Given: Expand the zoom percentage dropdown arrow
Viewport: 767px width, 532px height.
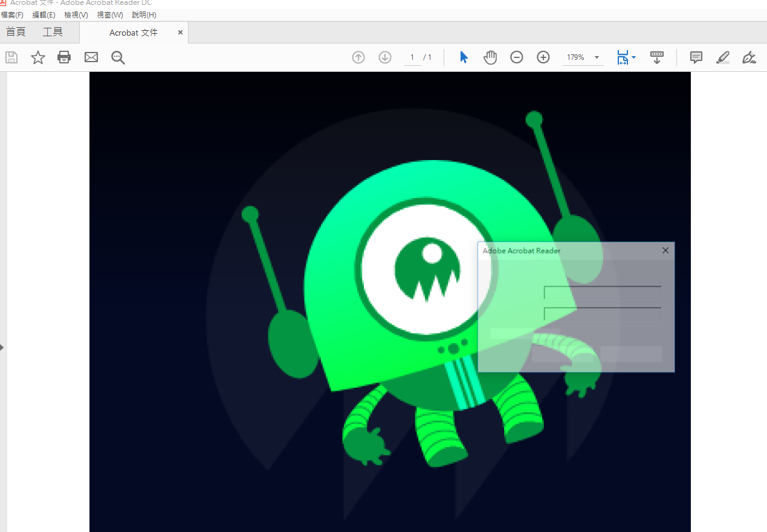Looking at the screenshot, I should pos(597,57).
